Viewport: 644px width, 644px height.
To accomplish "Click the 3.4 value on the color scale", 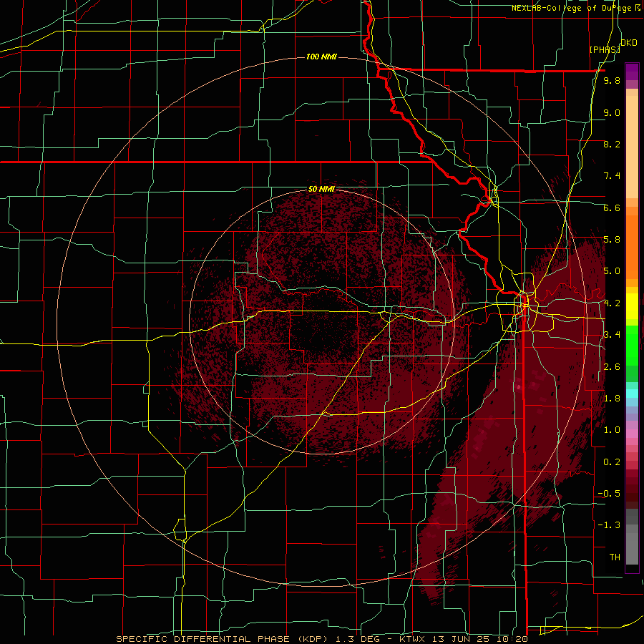I will click(612, 335).
